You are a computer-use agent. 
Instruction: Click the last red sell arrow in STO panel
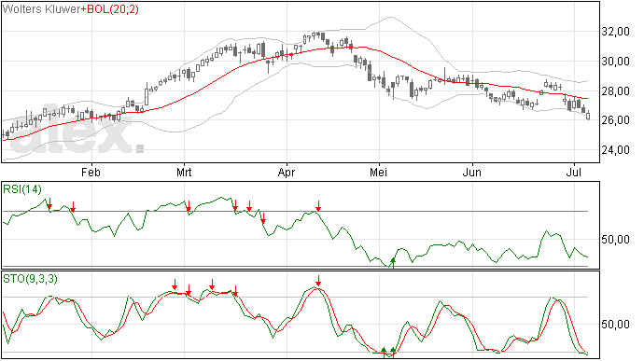(318, 281)
